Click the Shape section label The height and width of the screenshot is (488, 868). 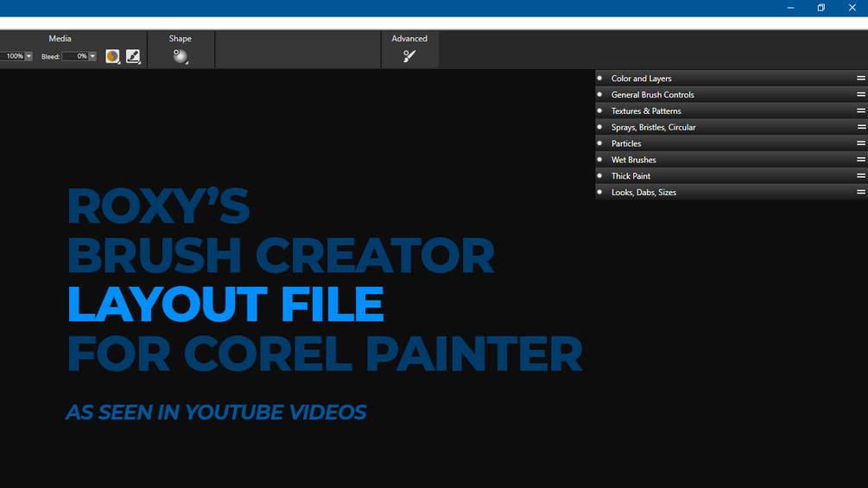(x=180, y=38)
